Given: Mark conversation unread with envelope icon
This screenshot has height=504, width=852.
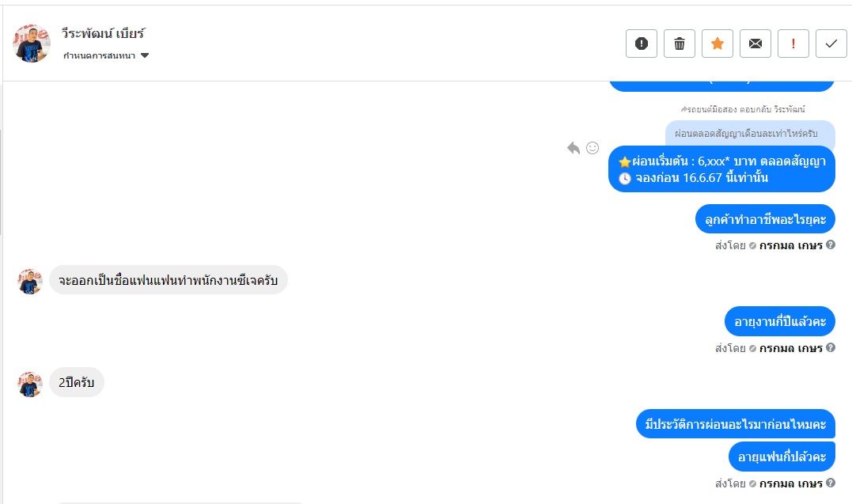Looking at the screenshot, I should click(755, 44).
